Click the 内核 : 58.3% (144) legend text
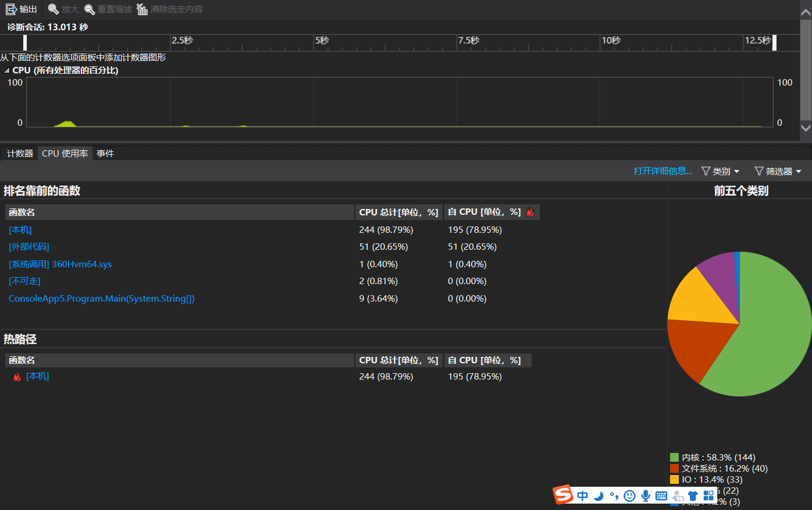 click(x=719, y=458)
